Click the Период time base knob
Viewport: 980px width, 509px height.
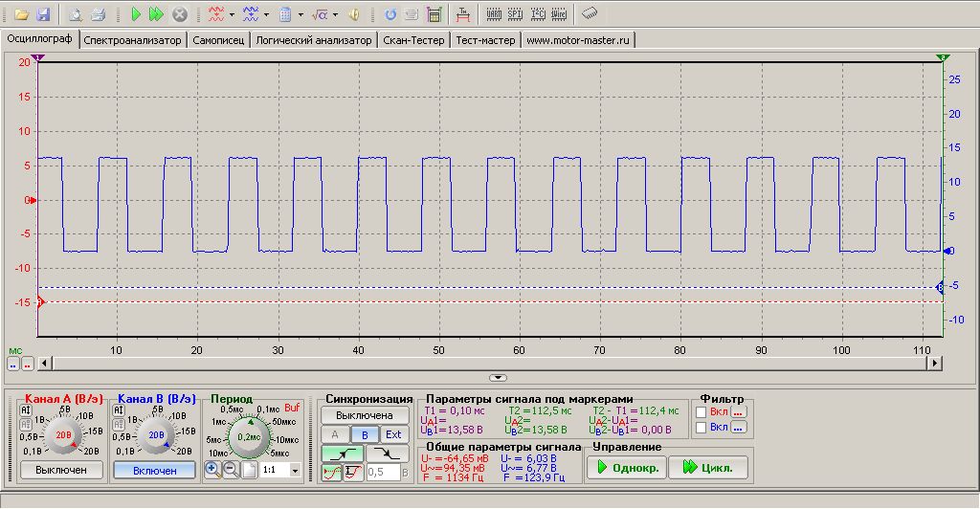point(249,436)
